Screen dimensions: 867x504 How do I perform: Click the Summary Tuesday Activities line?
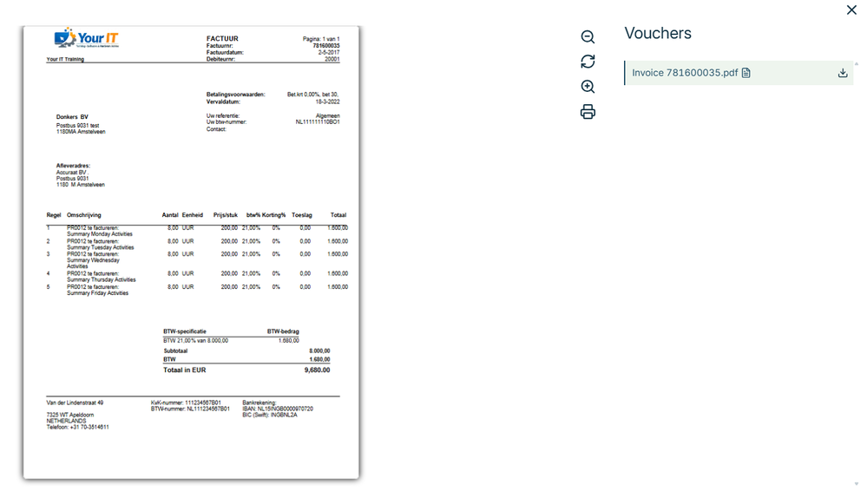[100, 247]
